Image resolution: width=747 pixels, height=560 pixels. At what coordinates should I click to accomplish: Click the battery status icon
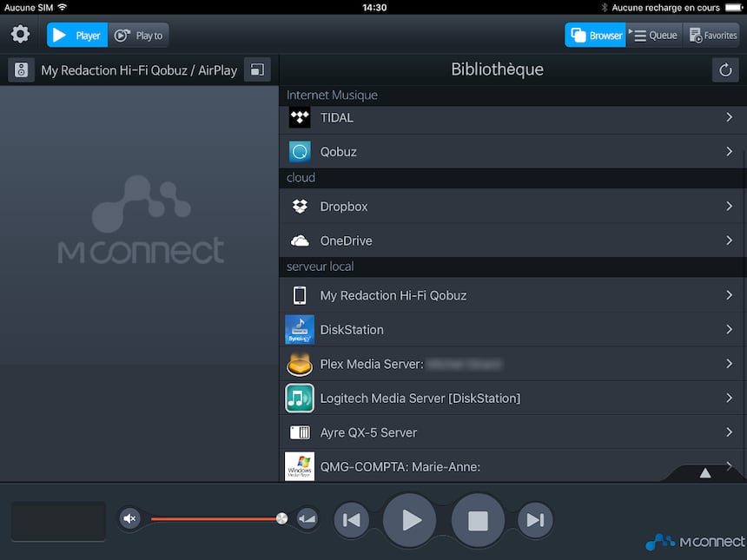click(x=733, y=7)
